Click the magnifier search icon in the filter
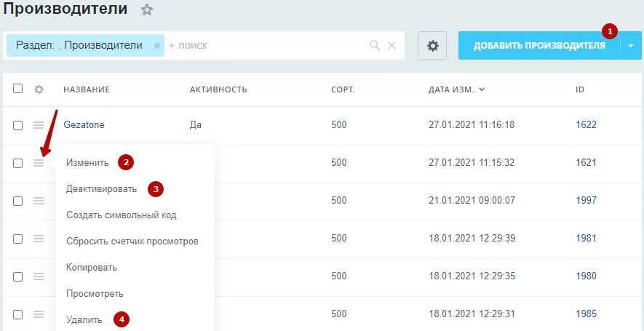The width and height of the screenshot is (644, 331). tap(375, 45)
